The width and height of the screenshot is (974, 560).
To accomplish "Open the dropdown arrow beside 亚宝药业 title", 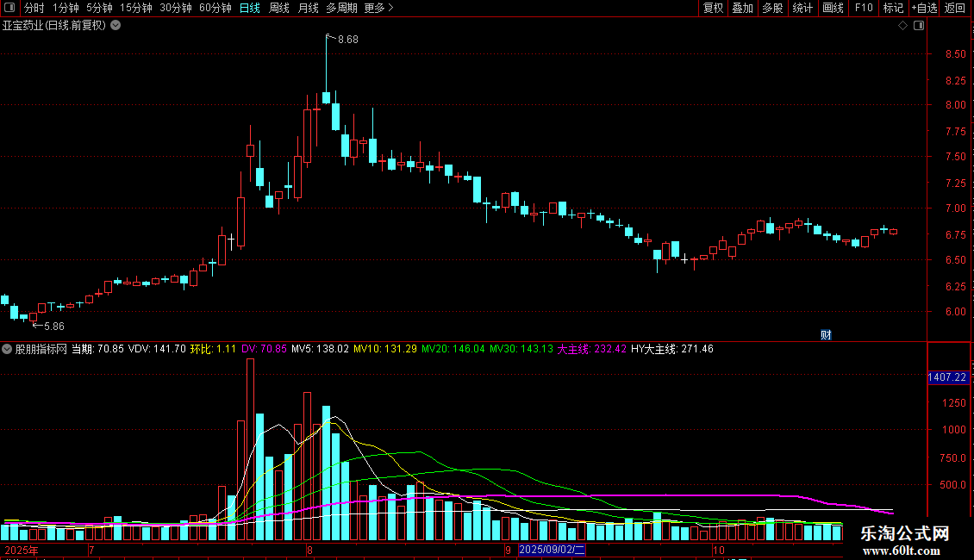I will point(116,26).
